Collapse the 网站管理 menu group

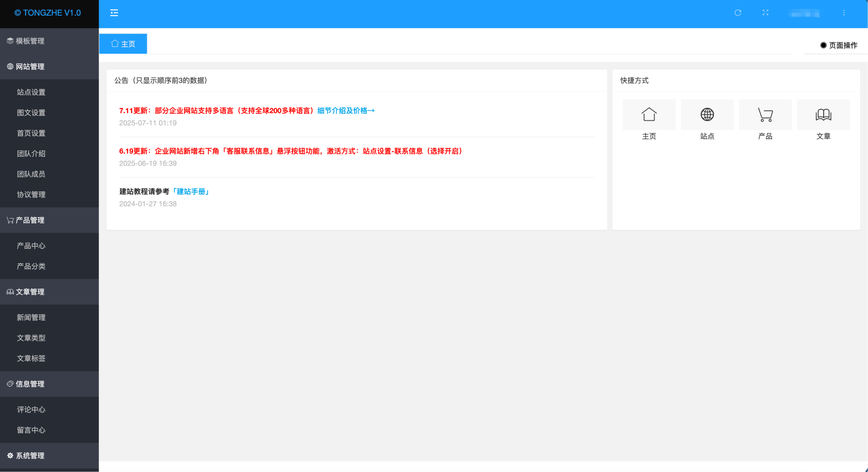(x=49, y=66)
